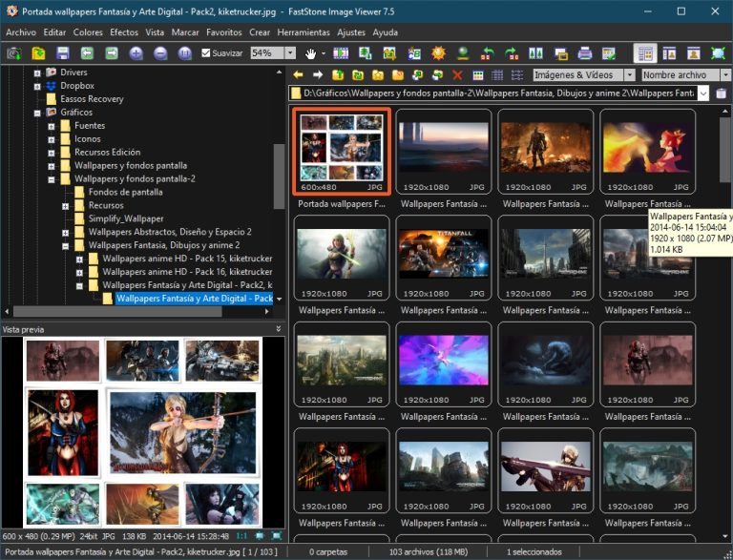
Task: Select the Recursos Edición folder
Action: (x=108, y=152)
